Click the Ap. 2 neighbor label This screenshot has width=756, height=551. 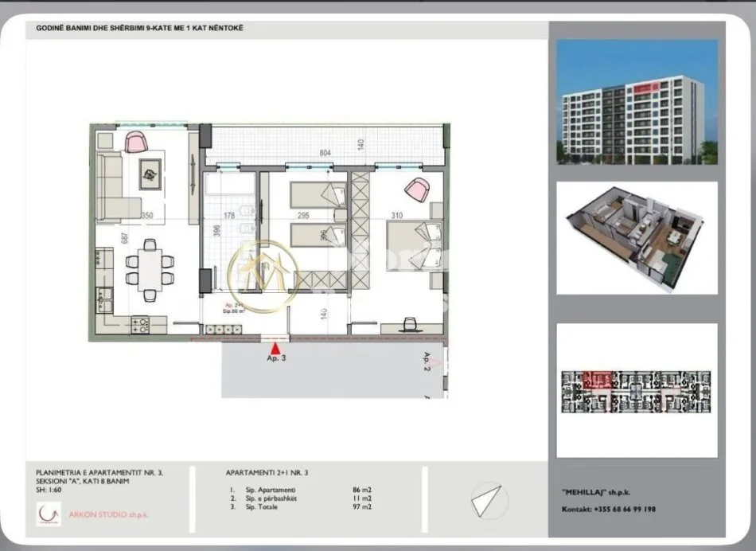pyautogui.click(x=427, y=361)
